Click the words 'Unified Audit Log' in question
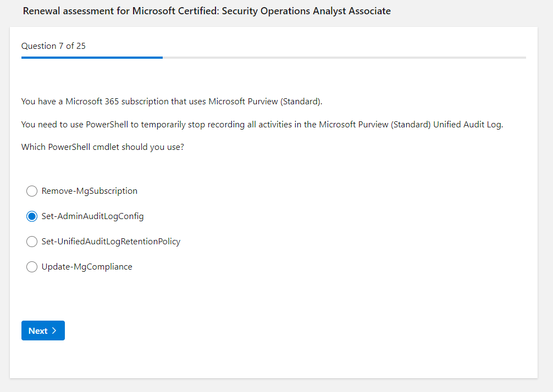This screenshot has width=553, height=392. point(467,125)
